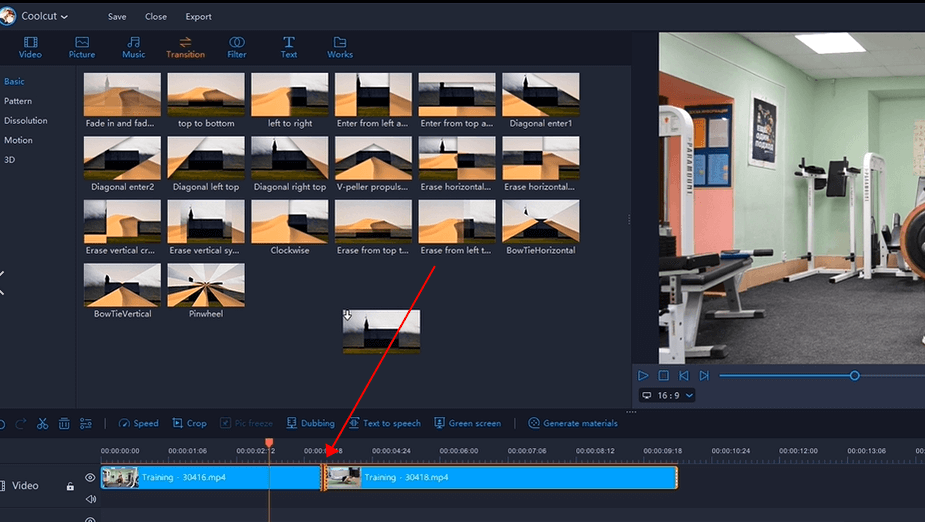This screenshot has height=522, width=925.
Task: Select the Diagonal enter2 transition
Action: pos(122,164)
